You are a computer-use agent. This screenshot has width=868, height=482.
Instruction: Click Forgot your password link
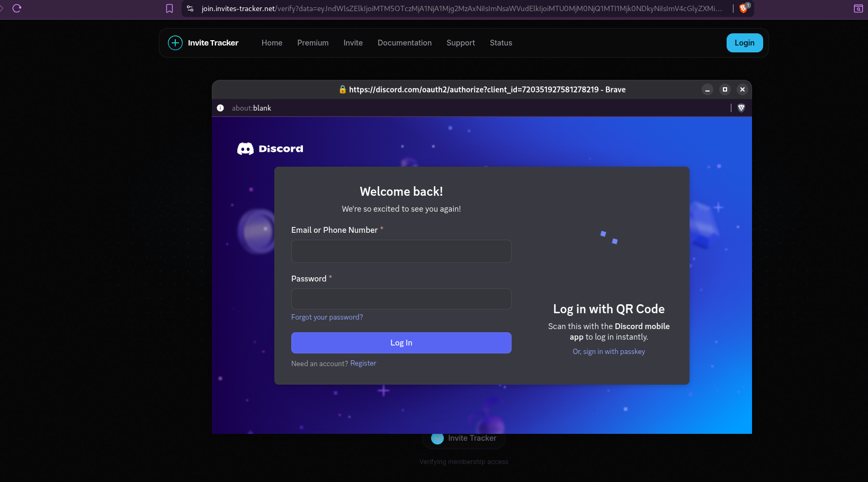[327, 317]
